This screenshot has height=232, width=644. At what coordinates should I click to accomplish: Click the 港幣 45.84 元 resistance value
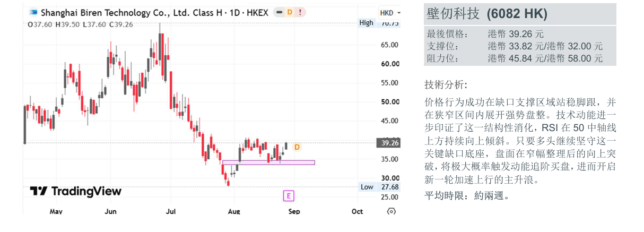pyautogui.click(x=516, y=58)
